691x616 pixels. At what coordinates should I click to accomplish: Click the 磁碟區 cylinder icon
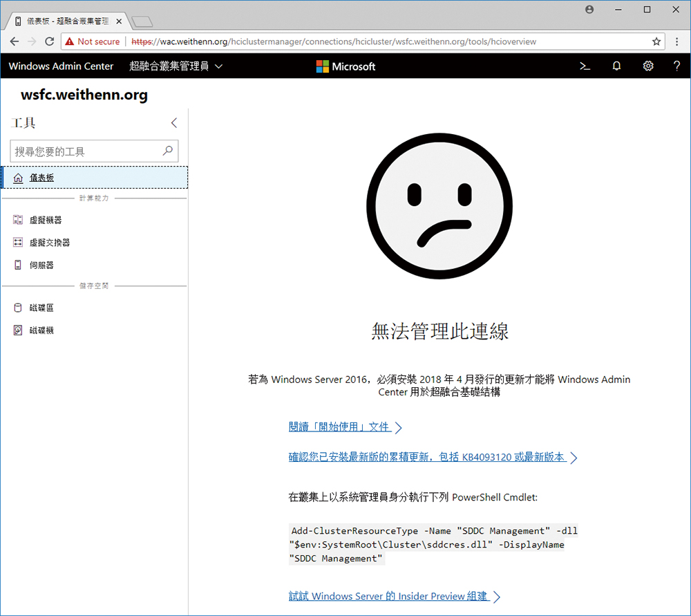coord(18,308)
